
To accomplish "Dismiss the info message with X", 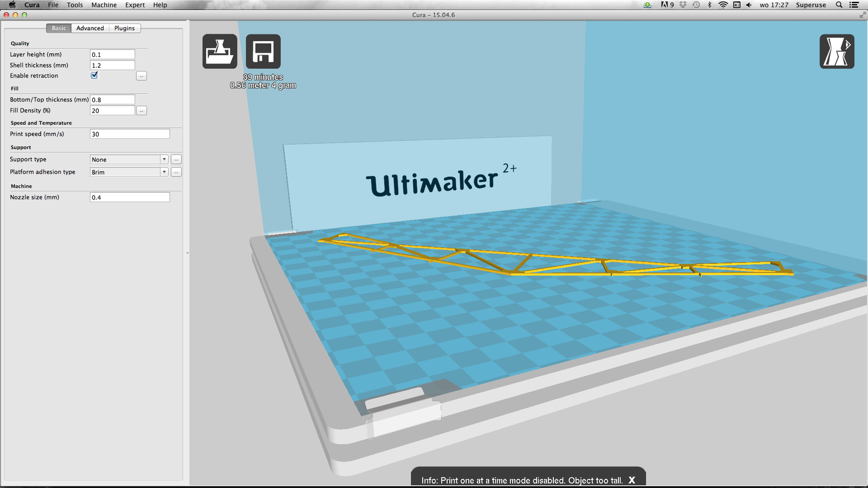I will coord(631,480).
